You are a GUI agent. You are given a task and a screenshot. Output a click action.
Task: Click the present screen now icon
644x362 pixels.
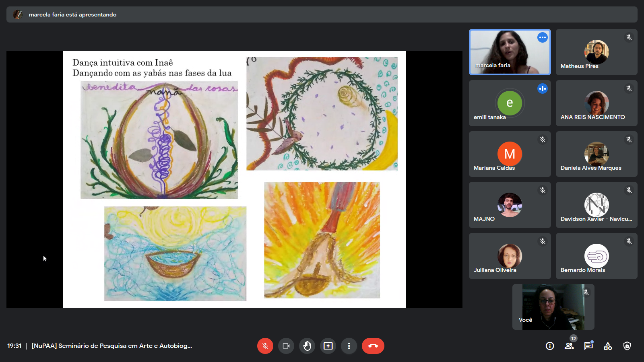click(x=328, y=346)
